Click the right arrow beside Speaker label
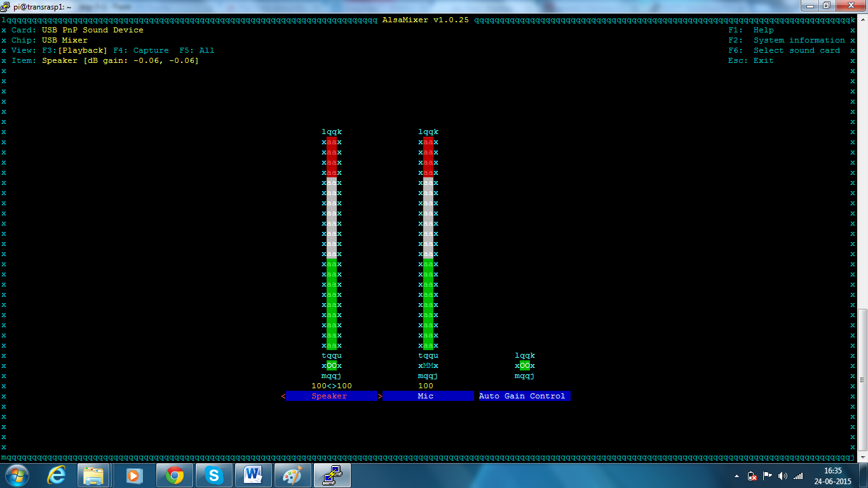The height and width of the screenshot is (488, 868). click(380, 396)
